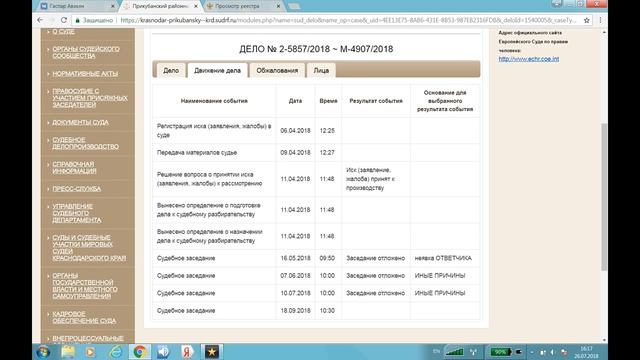Open СПРАВОЧНАЯ ИНФОРМАЦИЯ sidebar link
640x360 pixels.
tap(74, 167)
